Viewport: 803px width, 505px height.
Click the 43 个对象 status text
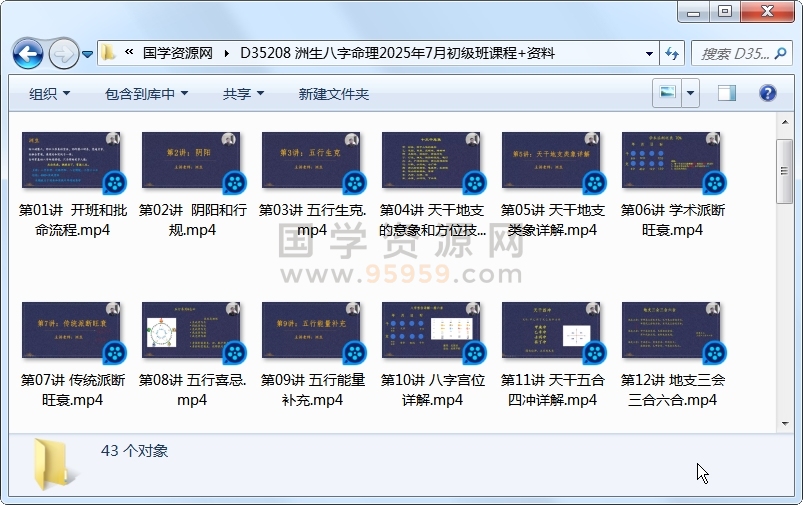coord(134,451)
